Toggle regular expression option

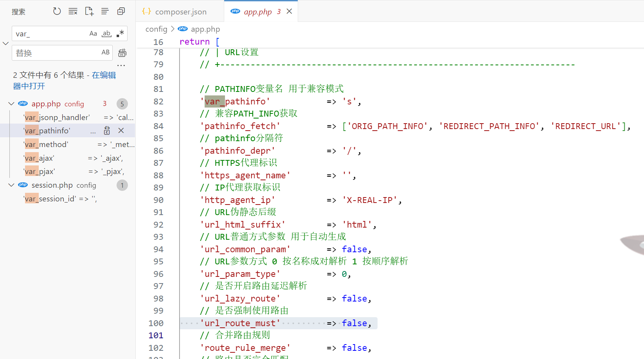click(120, 34)
